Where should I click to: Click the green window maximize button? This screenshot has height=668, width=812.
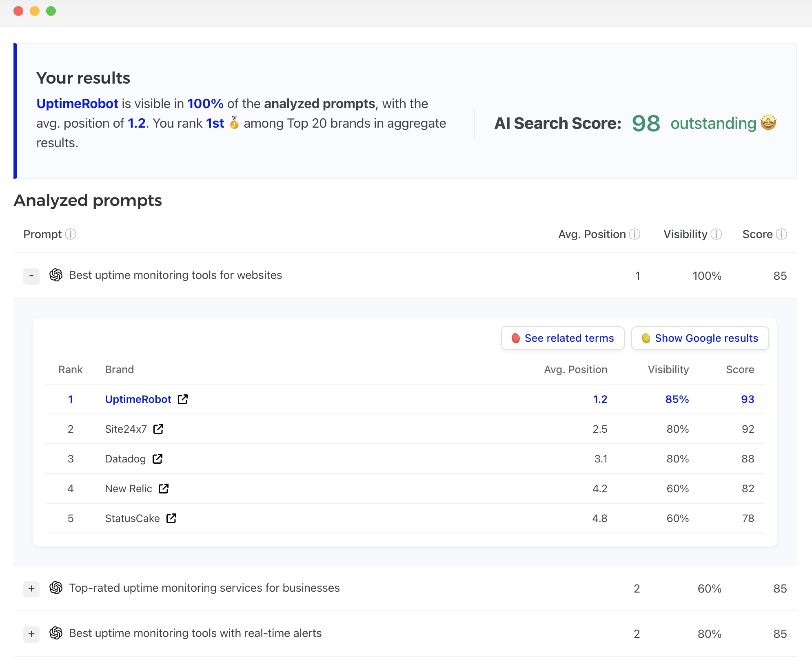[51, 11]
